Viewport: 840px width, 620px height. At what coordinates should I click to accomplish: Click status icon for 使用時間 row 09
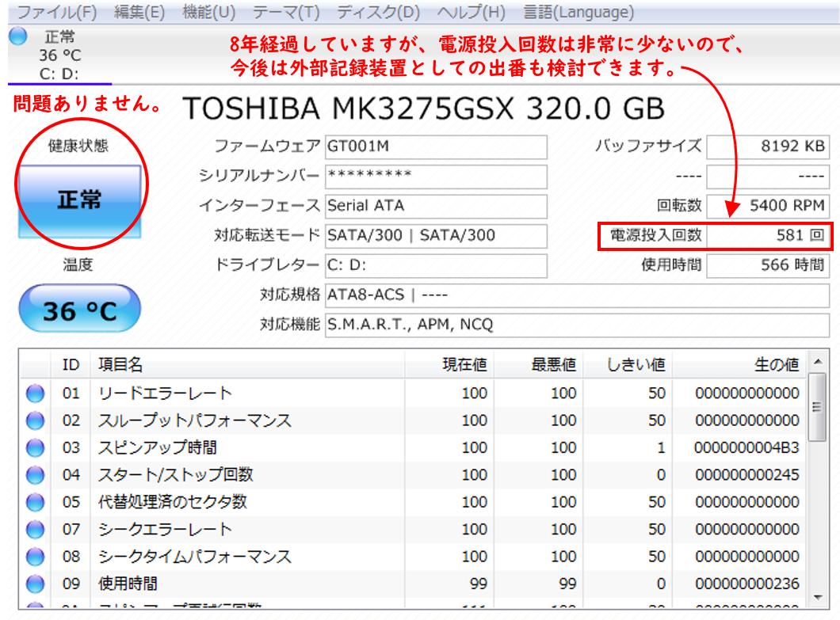tap(36, 584)
